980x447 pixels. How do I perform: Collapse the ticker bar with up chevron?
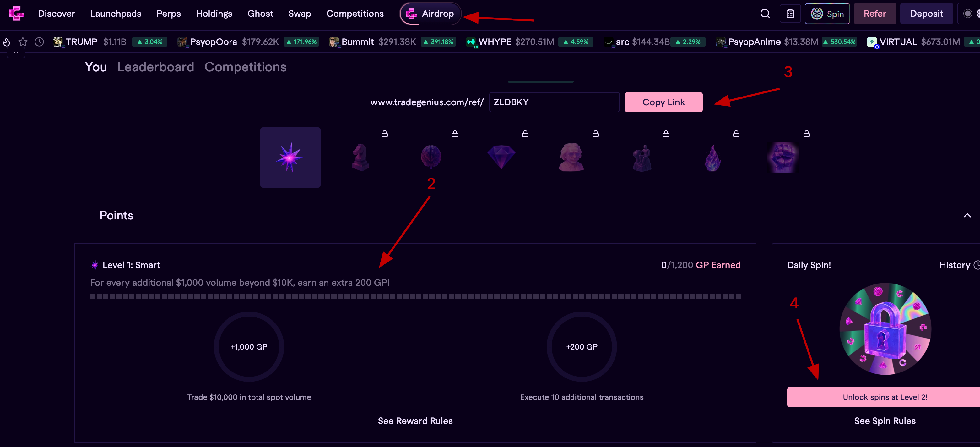(16, 53)
